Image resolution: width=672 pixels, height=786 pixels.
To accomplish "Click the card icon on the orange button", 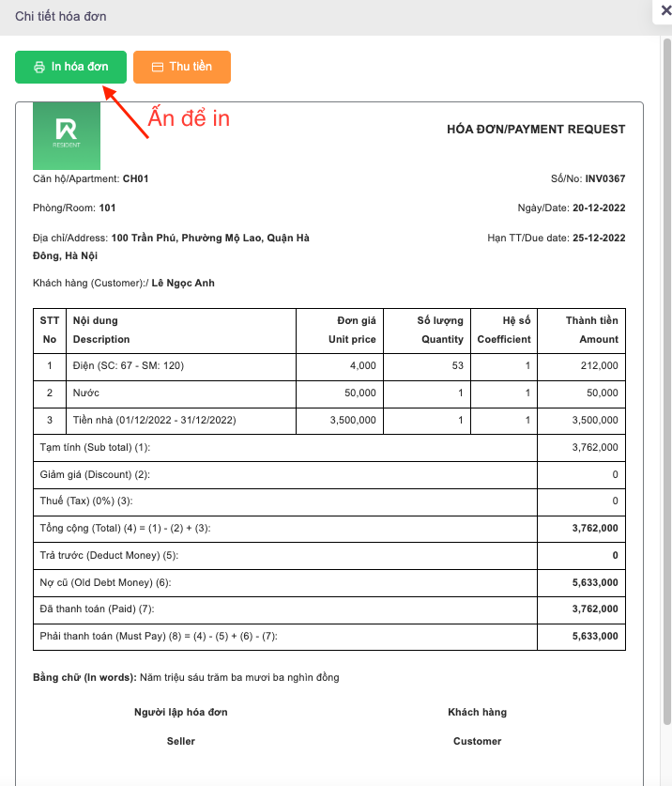I will (x=158, y=68).
